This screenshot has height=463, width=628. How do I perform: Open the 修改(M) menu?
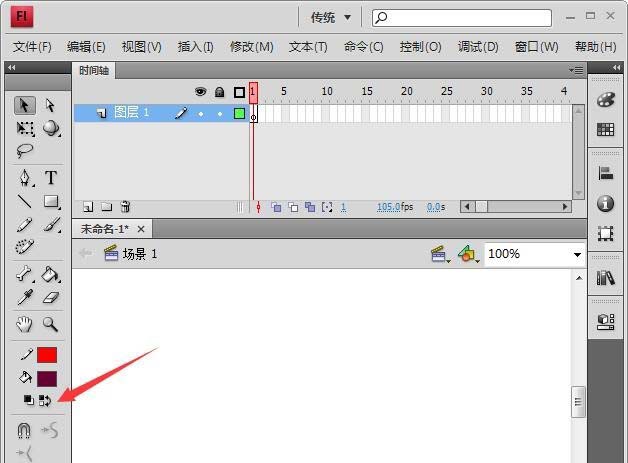coord(252,47)
